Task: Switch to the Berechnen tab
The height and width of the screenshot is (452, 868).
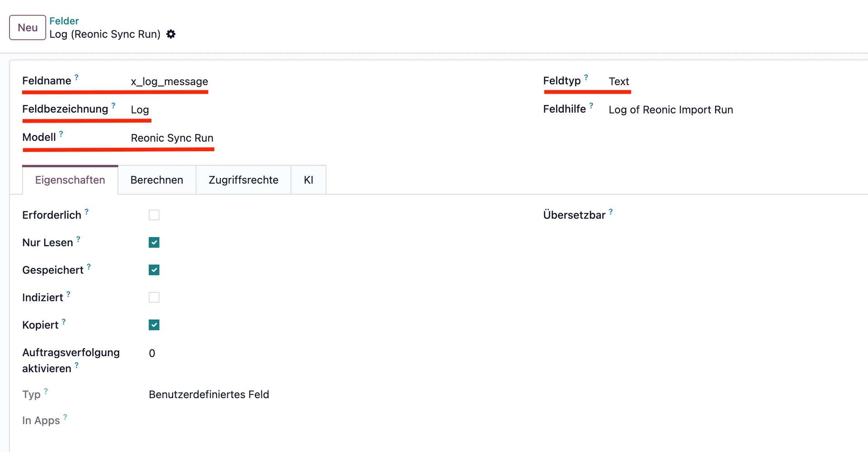Action: click(156, 180)
